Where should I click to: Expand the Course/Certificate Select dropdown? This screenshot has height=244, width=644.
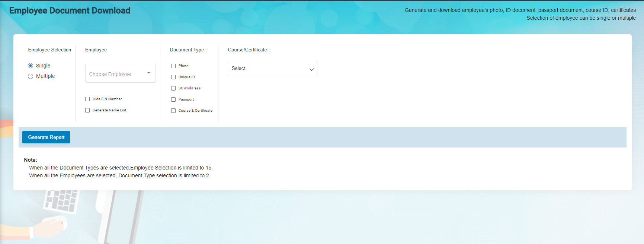point(268,69)
